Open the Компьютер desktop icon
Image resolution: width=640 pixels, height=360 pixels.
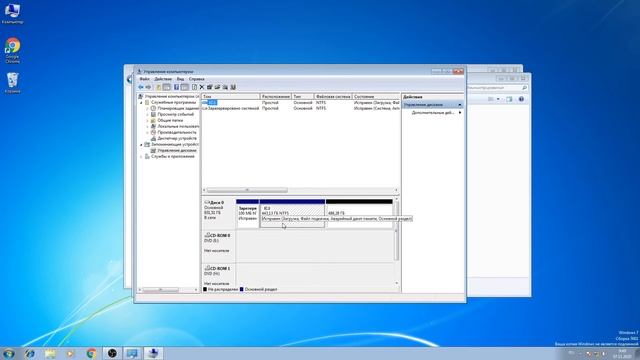tap(12, 13)
